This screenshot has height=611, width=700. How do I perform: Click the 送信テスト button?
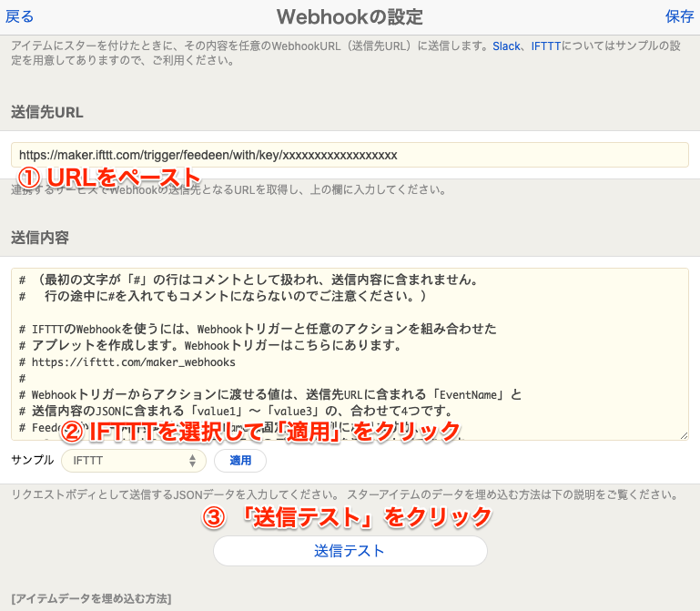[350, 551]
